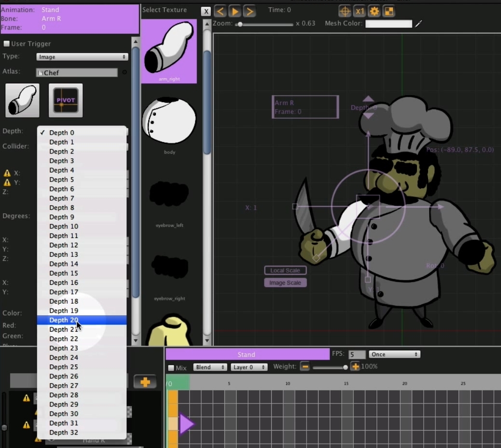The height and width of the screenshot is (448, 501).
Task: Step to previous frame arrow
Action: coord(220,12)
